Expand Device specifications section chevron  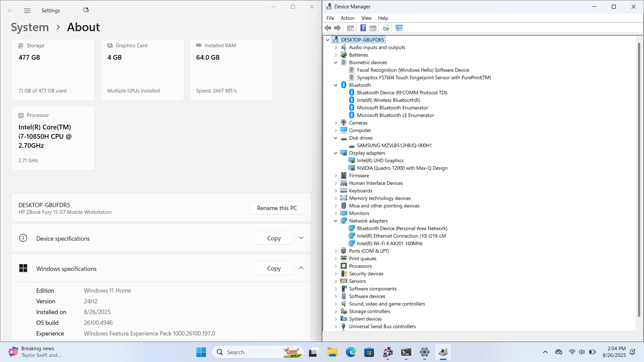click(x=301, y=238)
